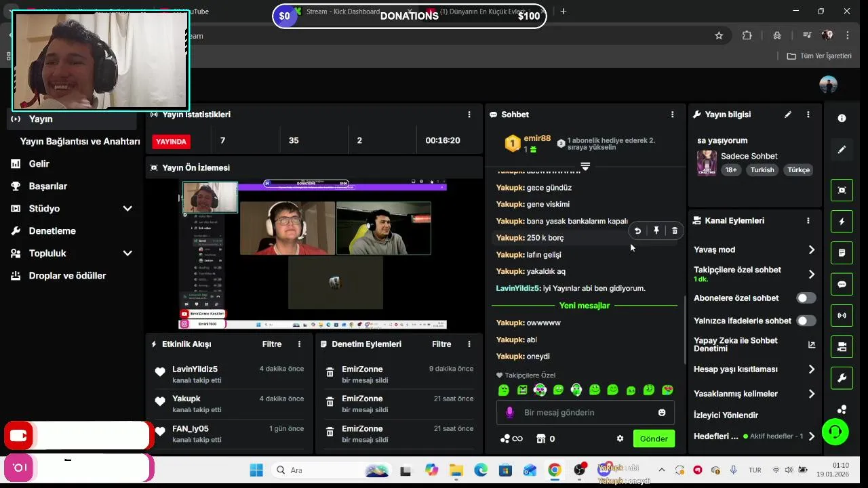Open Yasaklanmış kelimeler chevron
Image resolution: width=868 pixels, height=488 pixels.
[812, 394]
